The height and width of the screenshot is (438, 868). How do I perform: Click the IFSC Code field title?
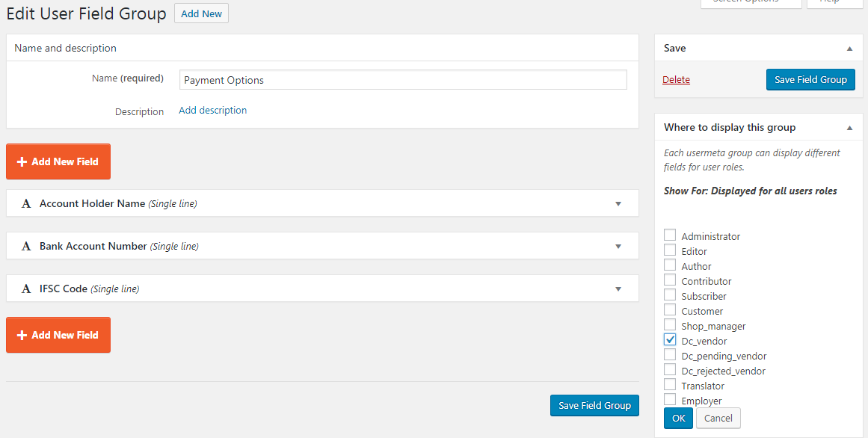point(63,289)
